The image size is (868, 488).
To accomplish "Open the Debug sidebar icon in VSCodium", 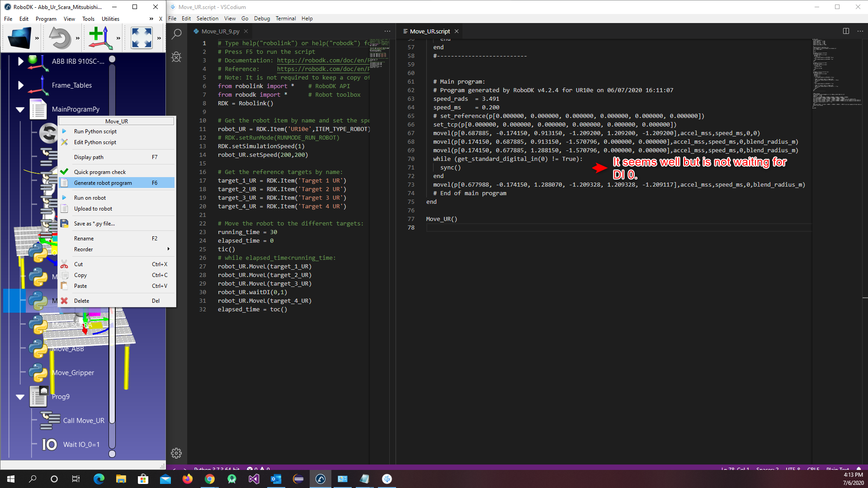I will 177,57.
